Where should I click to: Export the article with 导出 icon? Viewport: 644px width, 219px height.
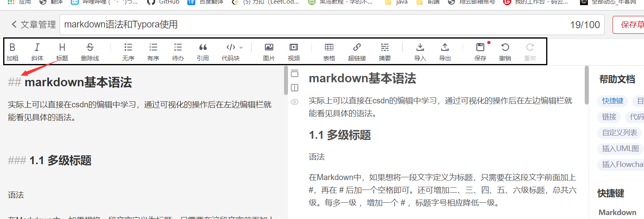click(445, 52)
